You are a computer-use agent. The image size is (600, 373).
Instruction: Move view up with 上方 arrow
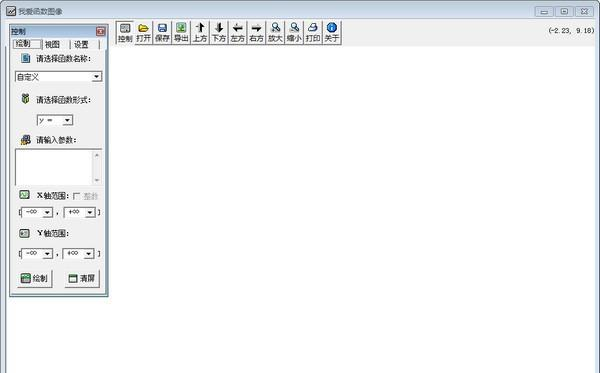click(x=200, y=32)
